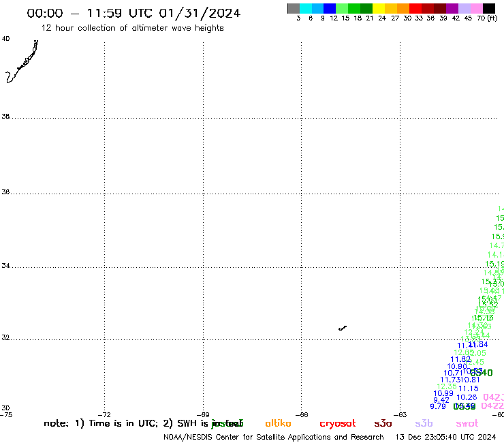This screenshot has width=504, height=443.
Task: Click the longitude label '-72'
Action: tap(104, 414)
